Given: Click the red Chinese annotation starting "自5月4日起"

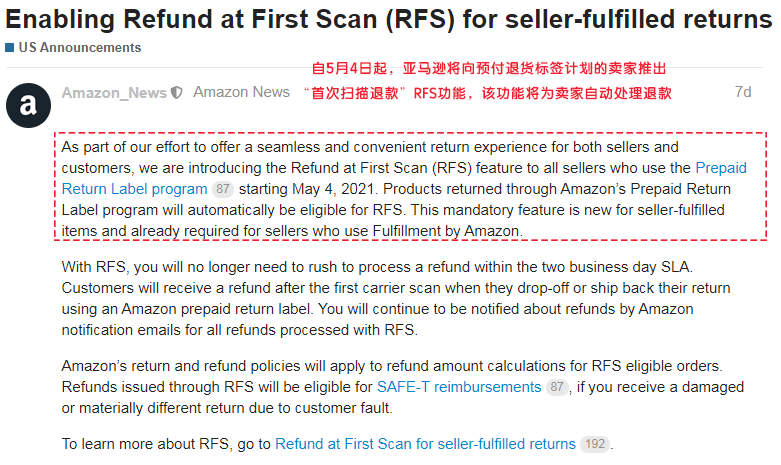Looking at the screenshot, I should 489,69.
